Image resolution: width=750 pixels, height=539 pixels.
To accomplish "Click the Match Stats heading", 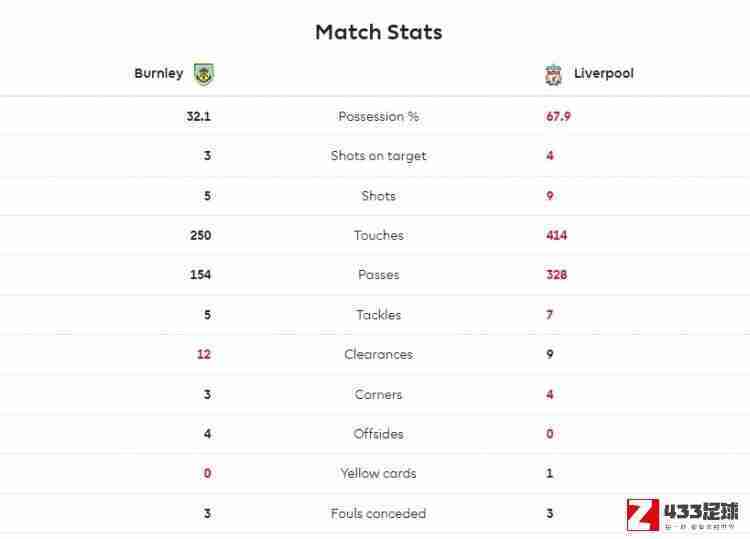I will point(379,32).
